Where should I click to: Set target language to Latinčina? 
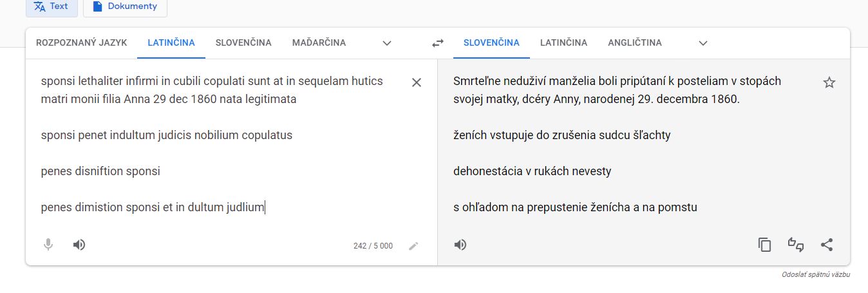(x=563, y=43)
